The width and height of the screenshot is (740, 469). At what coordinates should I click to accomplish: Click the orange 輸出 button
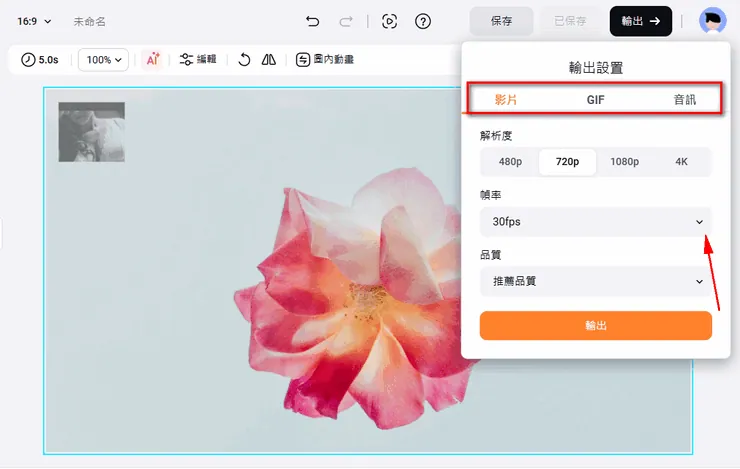click(595, 326)
